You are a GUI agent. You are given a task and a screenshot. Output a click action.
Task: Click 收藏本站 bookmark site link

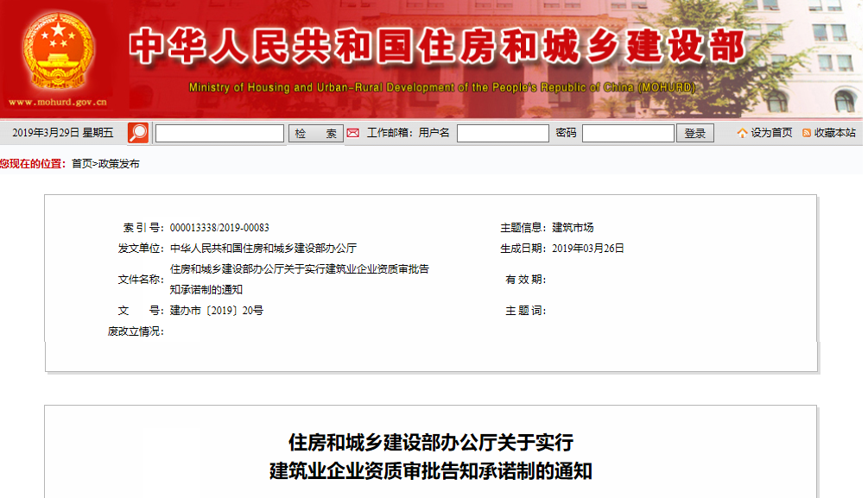pyautogui.click(x=835, y=133)
